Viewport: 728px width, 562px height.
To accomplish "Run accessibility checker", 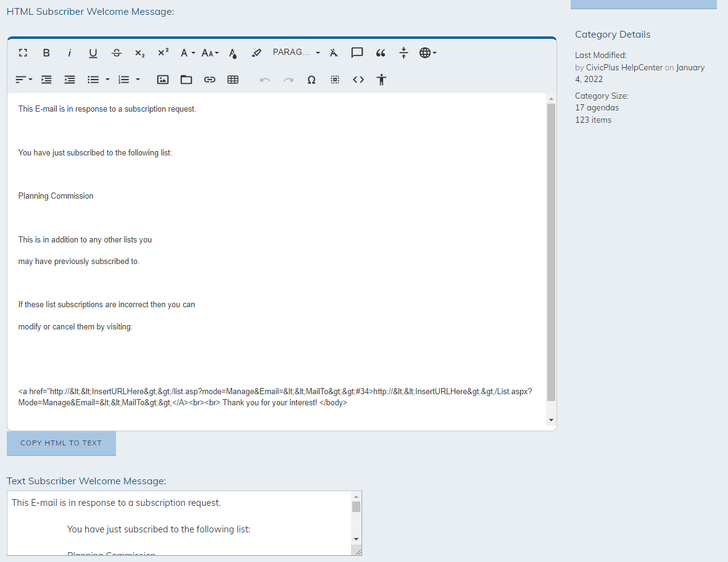I will pyautogui.click(x=381, y=80).
